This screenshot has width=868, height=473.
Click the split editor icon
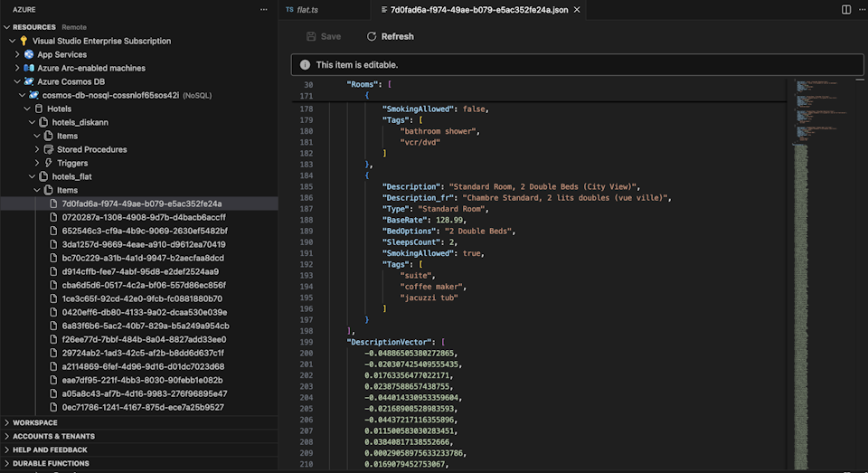click(x=846, y=9)
